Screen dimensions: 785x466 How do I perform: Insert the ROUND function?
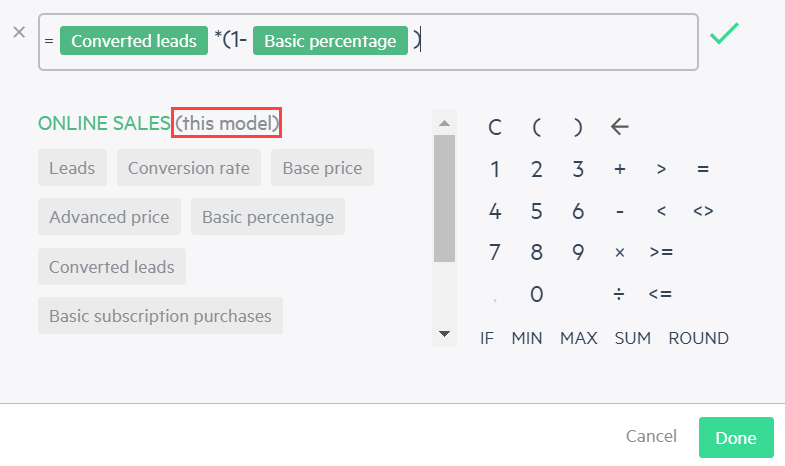click(698, 338)
